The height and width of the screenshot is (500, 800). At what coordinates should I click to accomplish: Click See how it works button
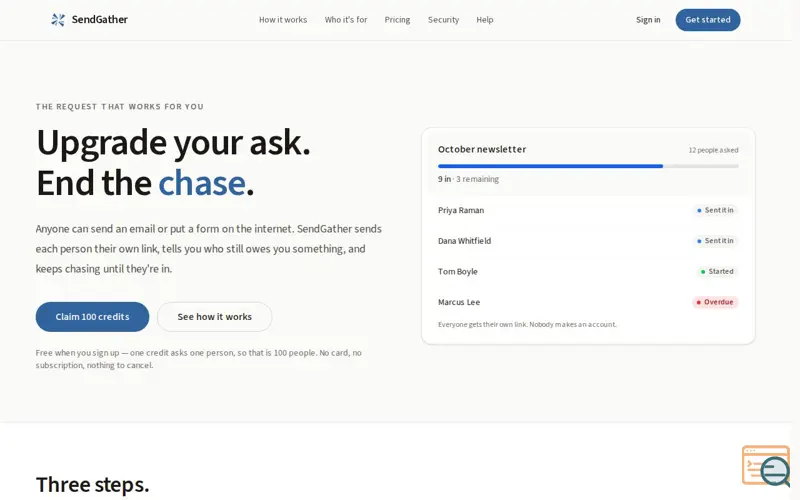(214, 317)
